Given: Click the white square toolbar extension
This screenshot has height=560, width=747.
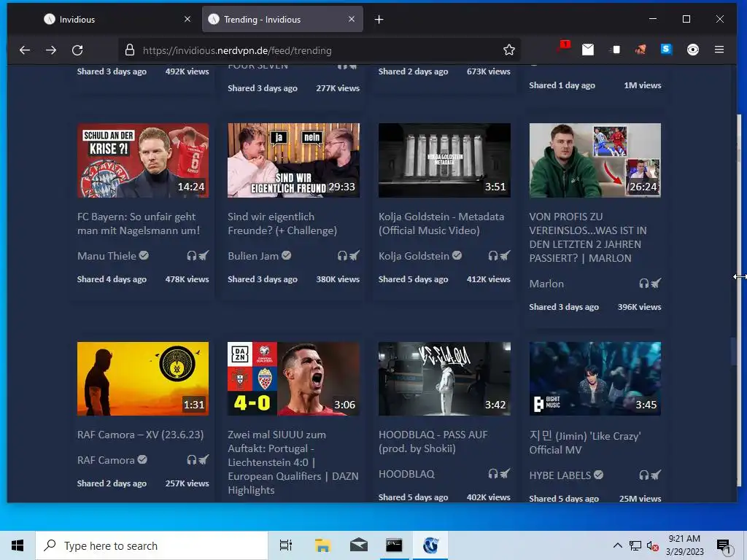Looking at the screenshot, I should [616, 50].
